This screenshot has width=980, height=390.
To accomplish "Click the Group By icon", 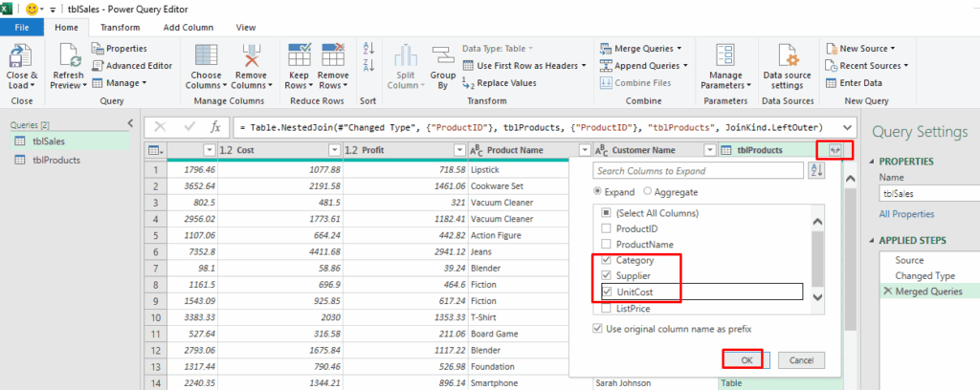I will point(442,57).
